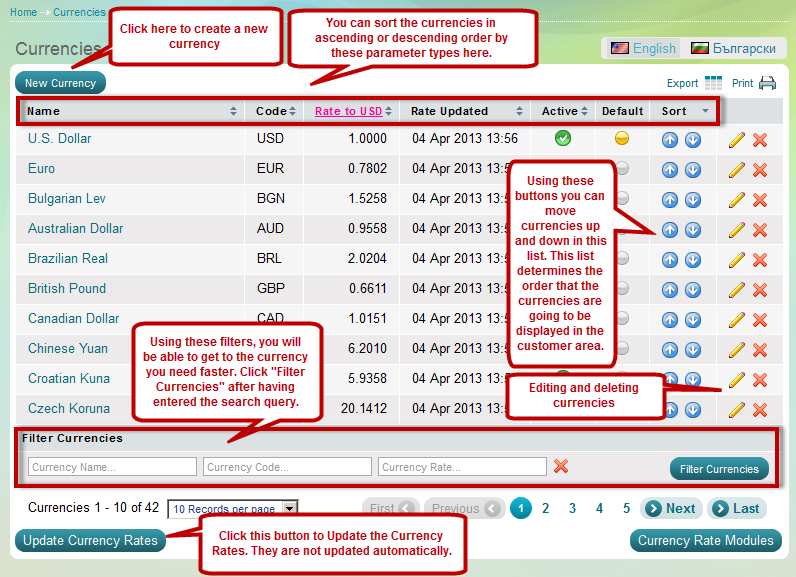Clear filters using the red X icon
This screenshot has width=796, height=577.
pyautogui.click(x=561, y=467)
